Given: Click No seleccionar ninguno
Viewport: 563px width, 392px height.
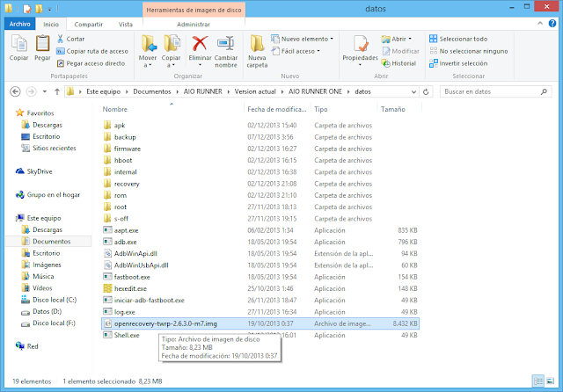Looking at the screenshot, I should (469, 51).
